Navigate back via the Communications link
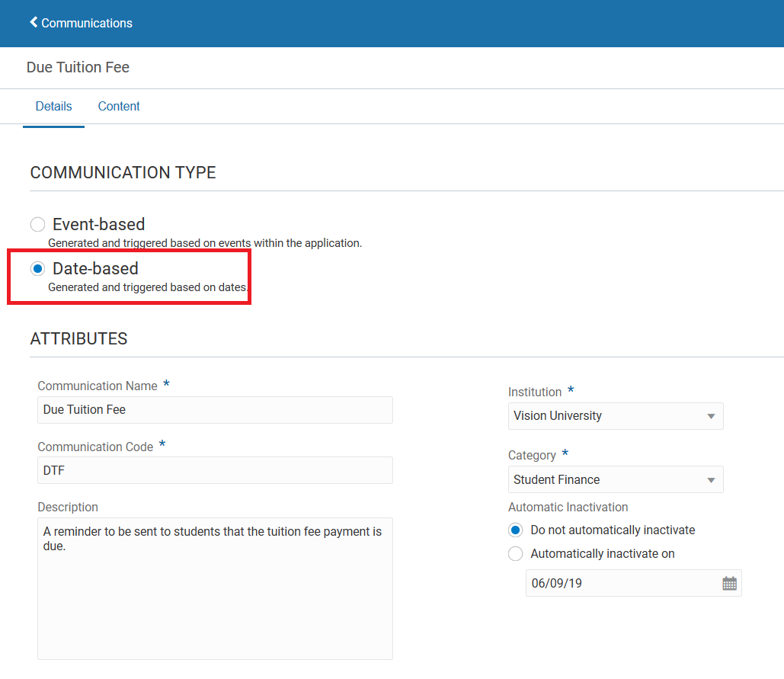 (x=86, y=23)
